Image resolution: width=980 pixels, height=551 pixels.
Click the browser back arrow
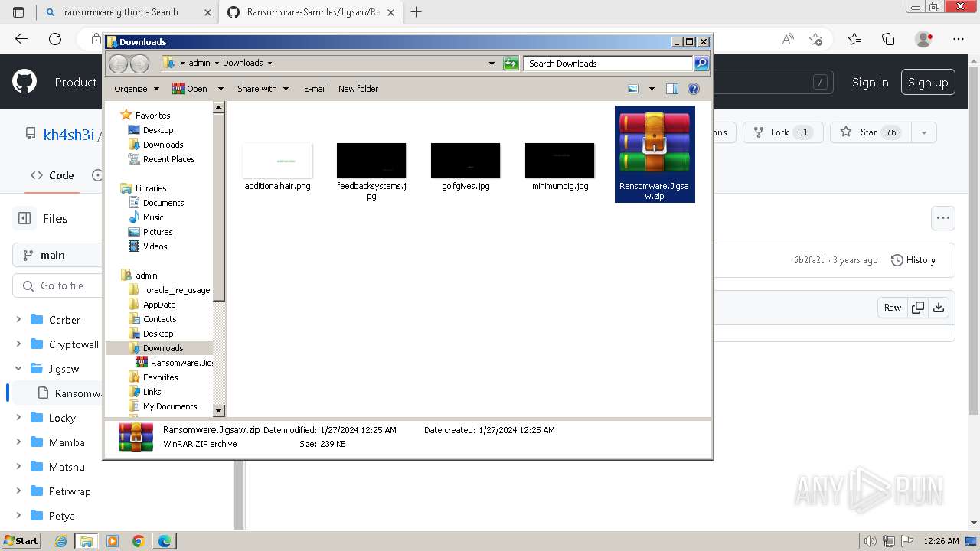tap(21, 39)
